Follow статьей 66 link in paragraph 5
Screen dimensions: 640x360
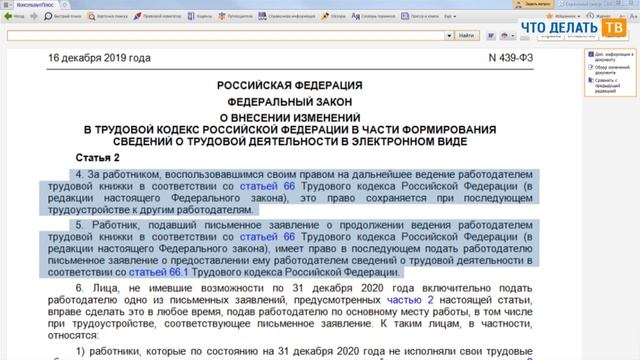[267, 237]
